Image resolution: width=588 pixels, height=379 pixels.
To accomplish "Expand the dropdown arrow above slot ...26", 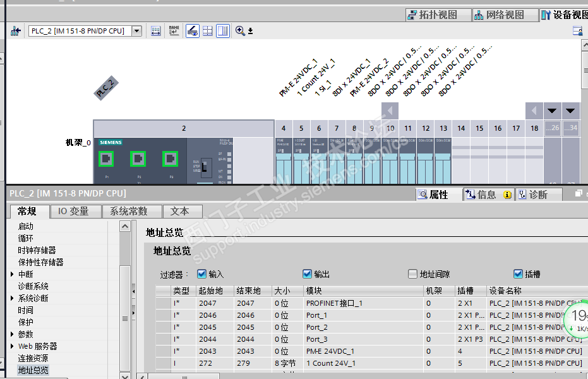I will point(551,111).
